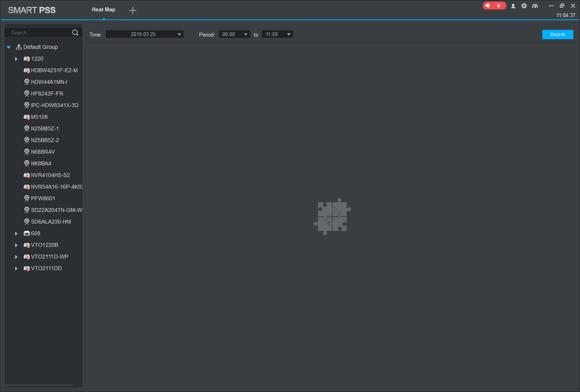Viewport: 580px width, 392px height.
Task: Add a new tab with plus button
Action: pyautogui.click(x=133, y=10)
